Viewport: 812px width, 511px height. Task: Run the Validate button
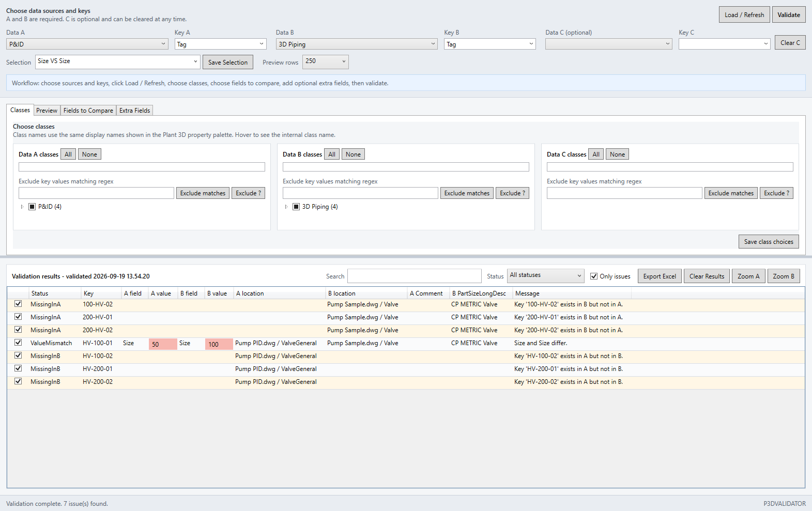(789, 14)
